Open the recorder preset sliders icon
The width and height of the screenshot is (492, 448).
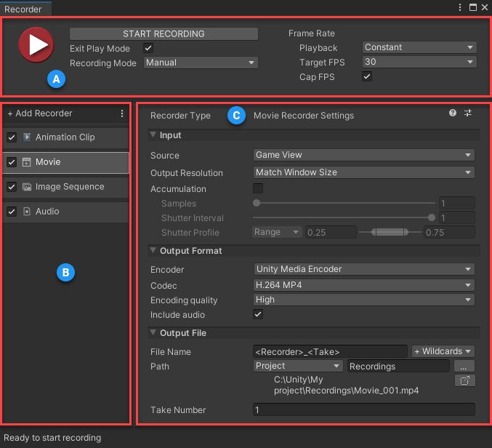[468, 113]
